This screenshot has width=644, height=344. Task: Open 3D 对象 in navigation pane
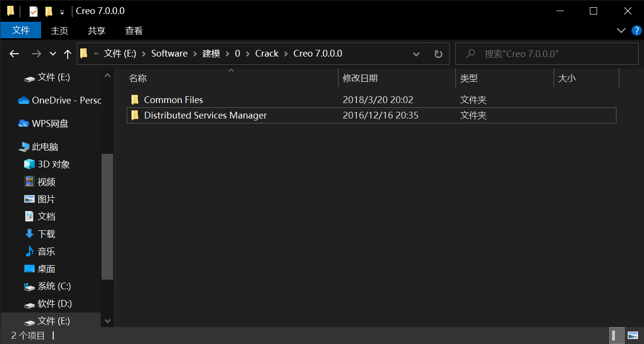click(x=47, y=164)
